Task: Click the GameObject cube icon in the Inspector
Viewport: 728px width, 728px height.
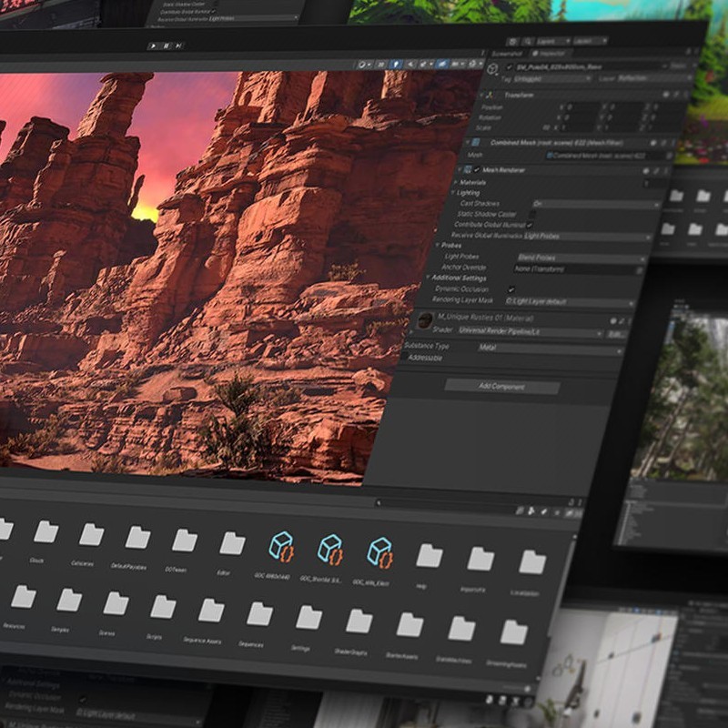Action: point(492,70)
